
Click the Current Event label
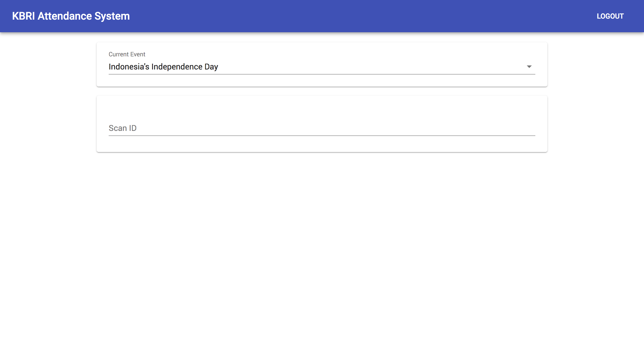coord(127,54)
